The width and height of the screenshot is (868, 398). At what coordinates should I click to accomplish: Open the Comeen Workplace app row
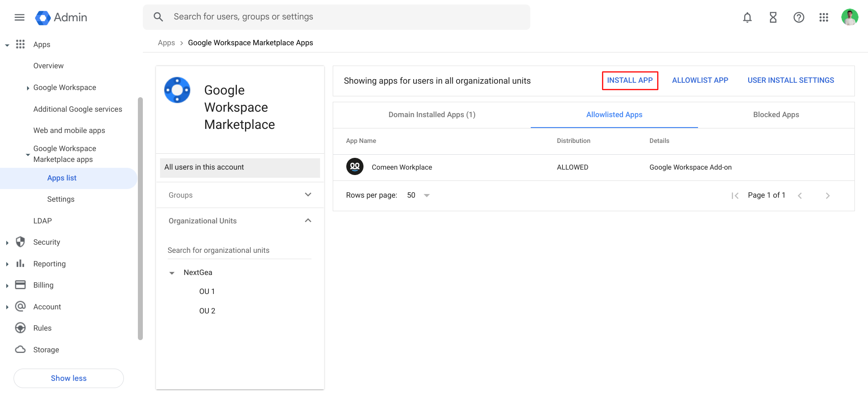pos(594,167)
